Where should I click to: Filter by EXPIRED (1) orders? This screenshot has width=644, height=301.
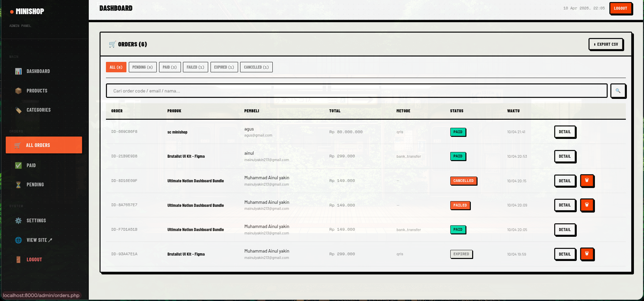[224, 67]
